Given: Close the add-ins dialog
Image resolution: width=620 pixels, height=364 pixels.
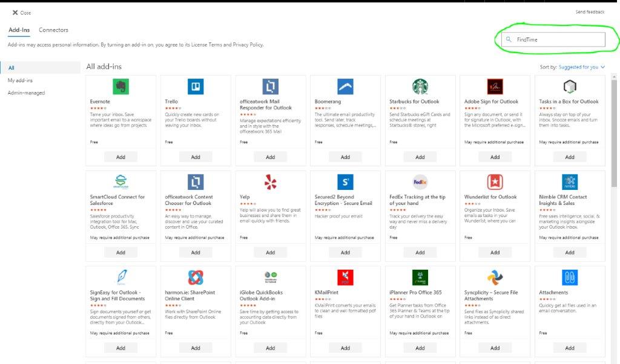Looking at the screenshot, I should 21,13.
